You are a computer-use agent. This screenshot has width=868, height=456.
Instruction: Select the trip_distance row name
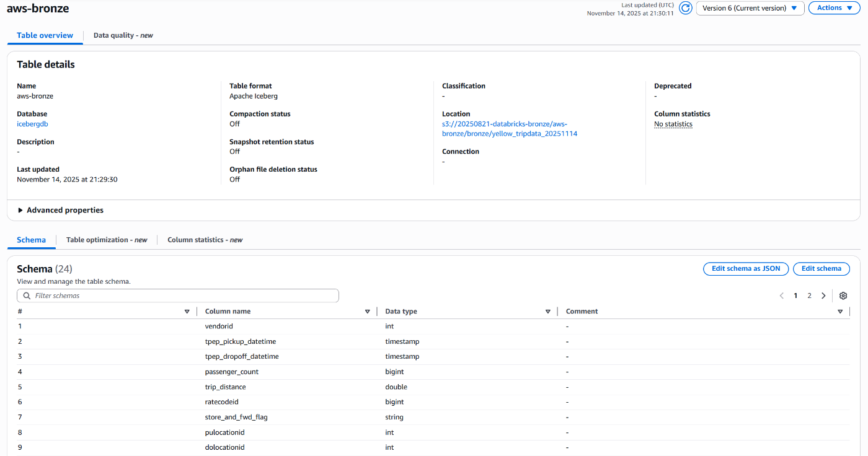coord(226,387)
